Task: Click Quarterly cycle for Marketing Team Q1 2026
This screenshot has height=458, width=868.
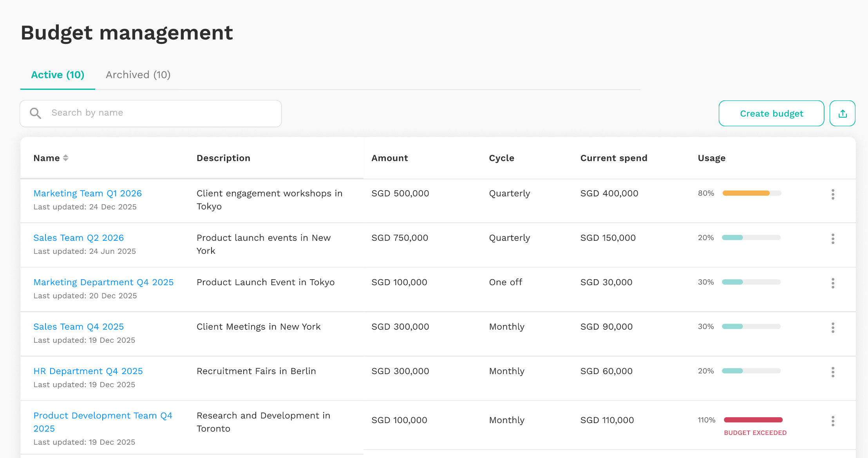Action: coord(510,193)
